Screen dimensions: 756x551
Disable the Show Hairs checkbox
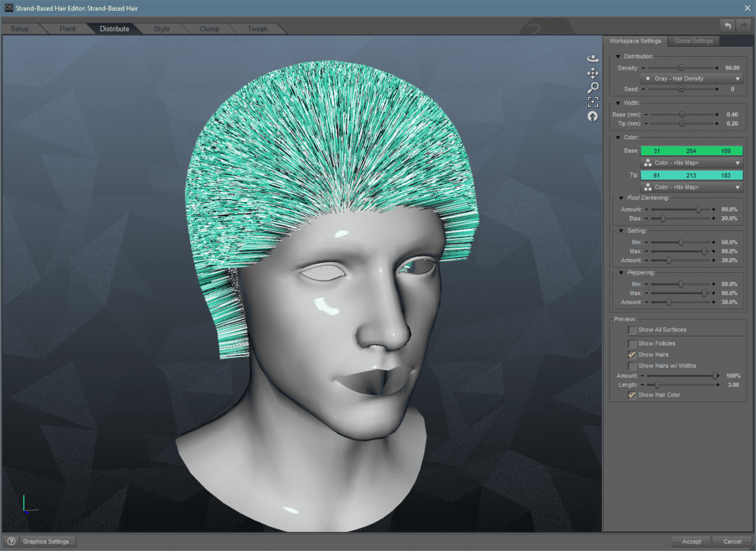pyautogui.click(x=633, y=354)
